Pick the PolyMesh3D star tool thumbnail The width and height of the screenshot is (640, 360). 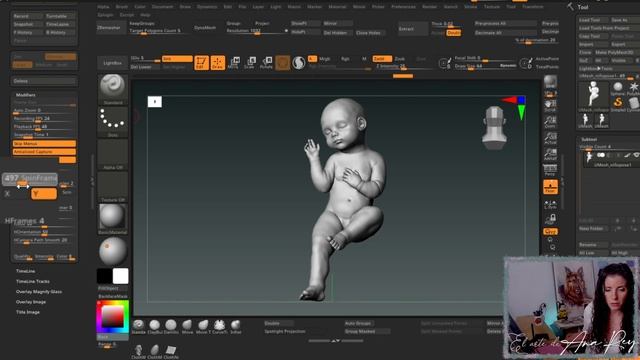tap(633, 88)
